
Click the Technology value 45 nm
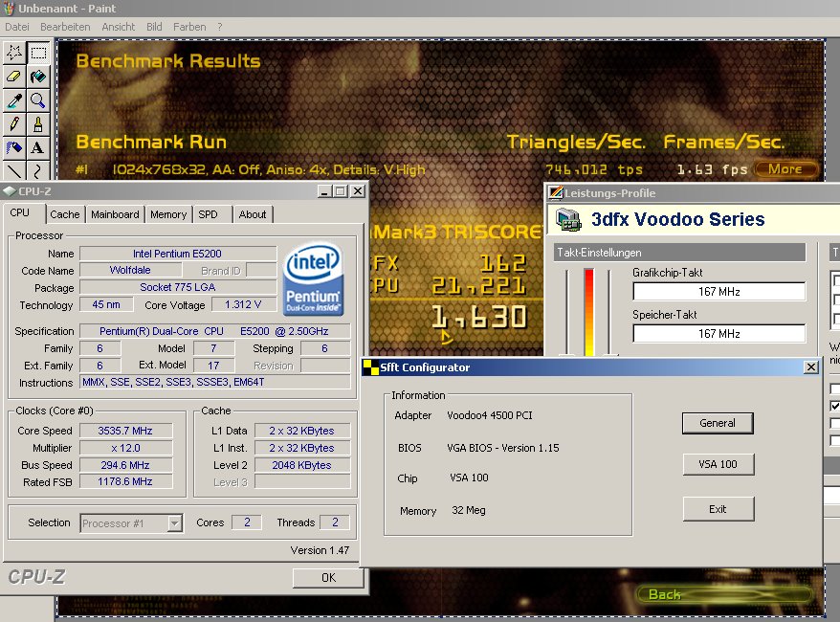106,304
